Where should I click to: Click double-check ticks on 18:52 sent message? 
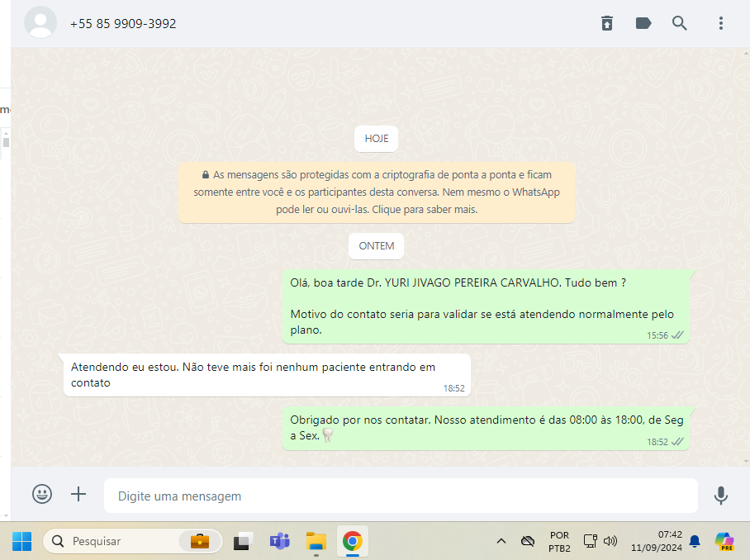coord(678,442)
